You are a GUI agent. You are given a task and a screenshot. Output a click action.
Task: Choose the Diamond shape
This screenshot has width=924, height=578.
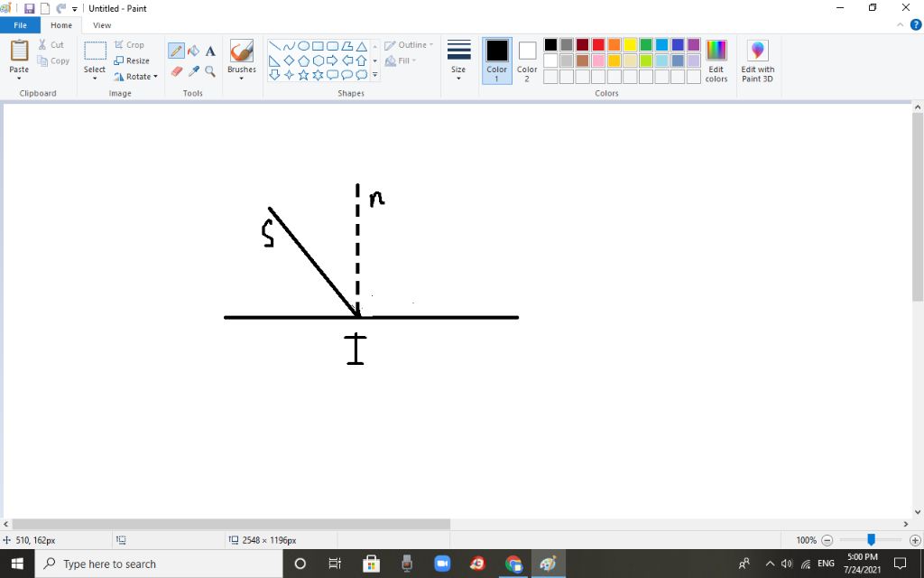(289, 61)
